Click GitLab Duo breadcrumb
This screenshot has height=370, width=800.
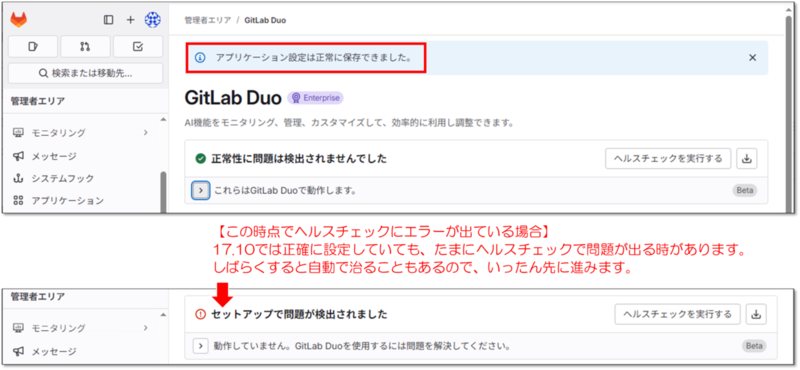point(265,20)
